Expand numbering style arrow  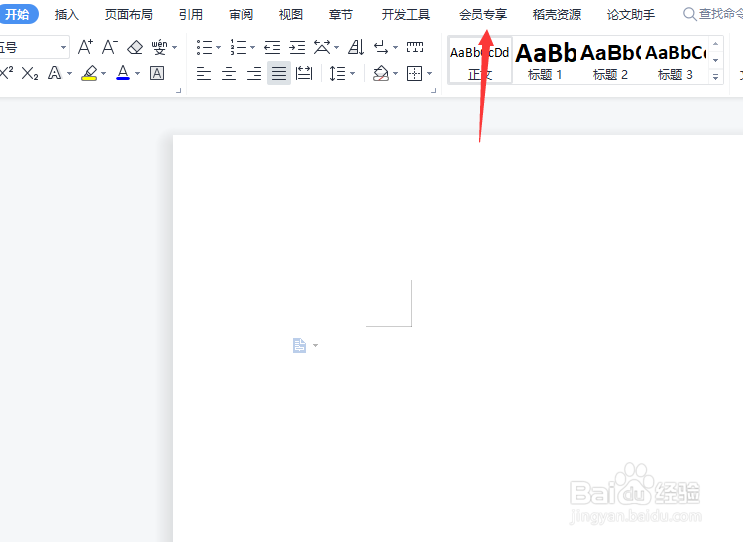tap(253, 47)
